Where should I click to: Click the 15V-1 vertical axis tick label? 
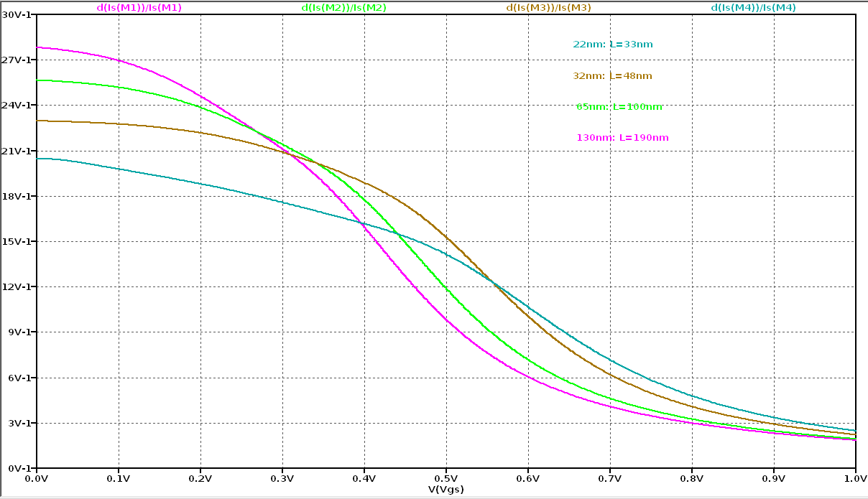coord(17,241)
